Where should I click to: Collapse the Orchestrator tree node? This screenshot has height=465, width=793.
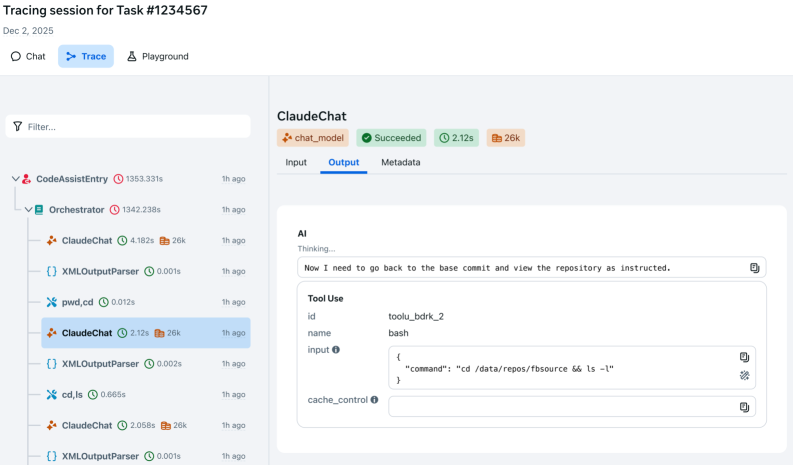28,209
